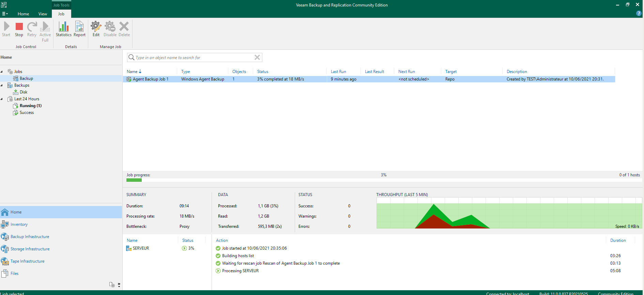Collapse the Last 24 Hours node
The image size is (644, 295).
pyautogui.click(x=2, y=99)
